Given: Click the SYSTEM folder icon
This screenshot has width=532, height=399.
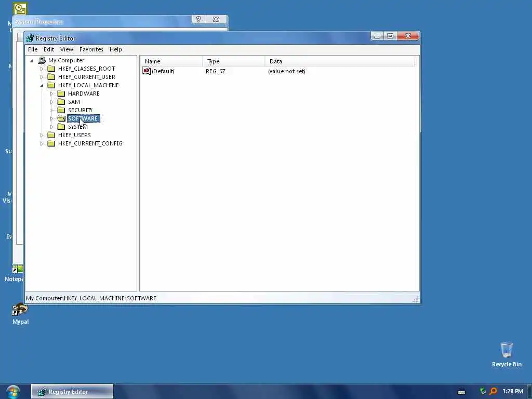Looking at the screenshot, I should coord(61,127).
